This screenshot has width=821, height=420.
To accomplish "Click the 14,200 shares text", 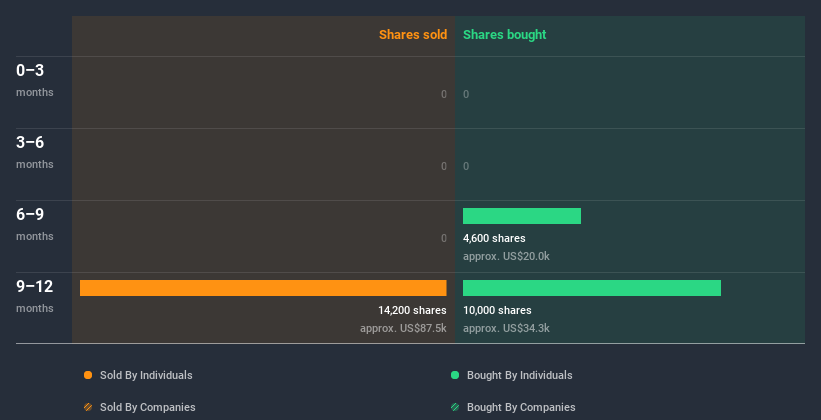I will tap(412, 311).
